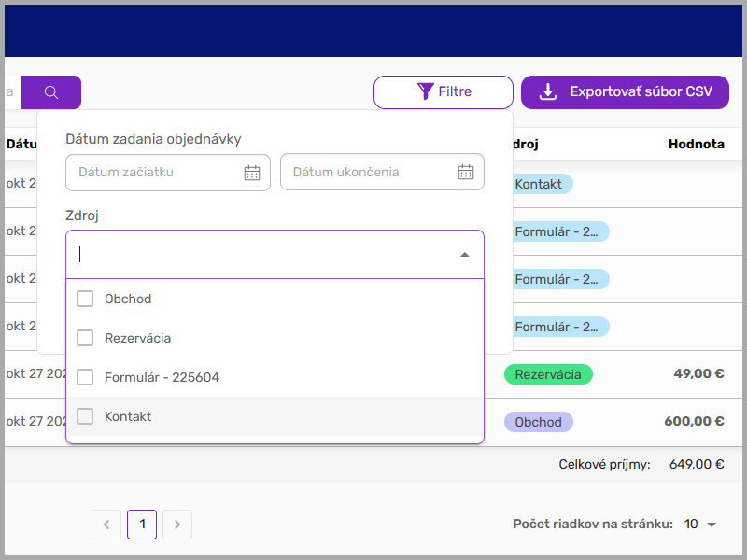Image resolution: width=747 pixels, height=560 pixels.
Task: Check the Formulár - 225604 checkbox
Action: click(85, 377)
